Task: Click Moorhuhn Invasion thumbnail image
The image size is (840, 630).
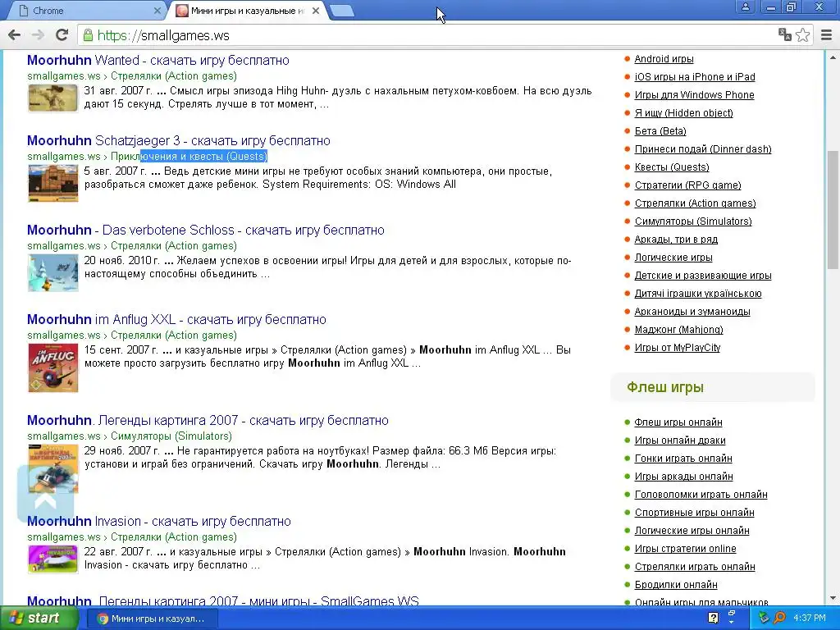Action: click(x=53, y=559)
